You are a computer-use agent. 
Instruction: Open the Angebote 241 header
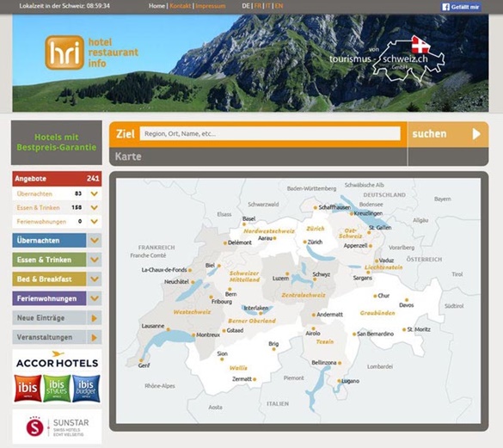(x=57, y=179)
